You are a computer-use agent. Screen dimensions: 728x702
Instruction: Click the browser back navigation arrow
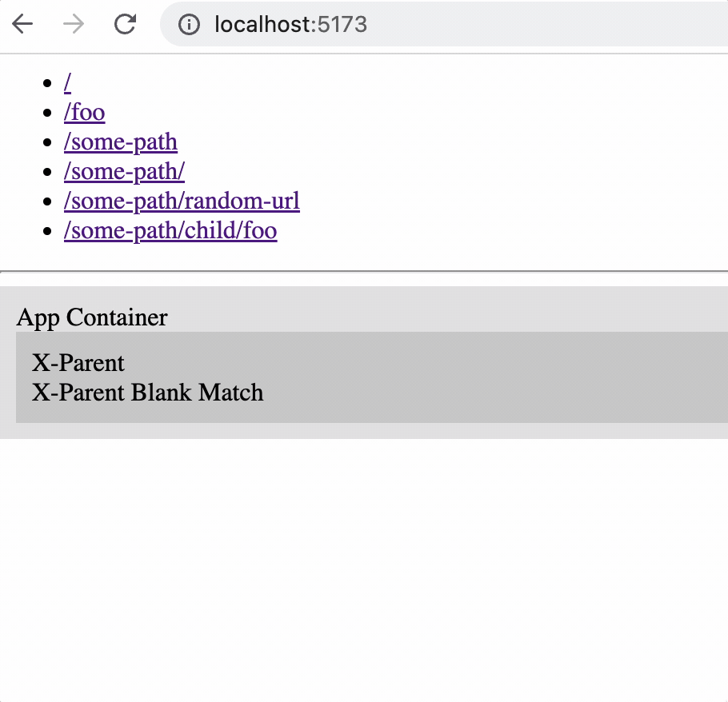pyautogui.click(x=22, y=24)
